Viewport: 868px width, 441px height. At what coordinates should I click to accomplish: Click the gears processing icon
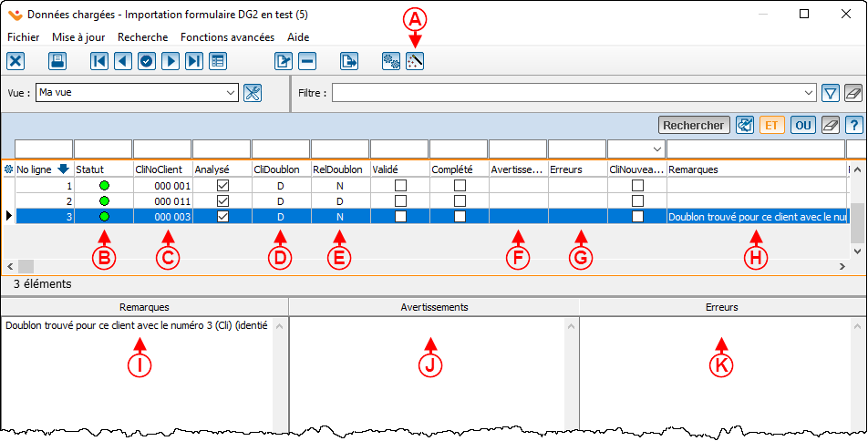[391, 61]
